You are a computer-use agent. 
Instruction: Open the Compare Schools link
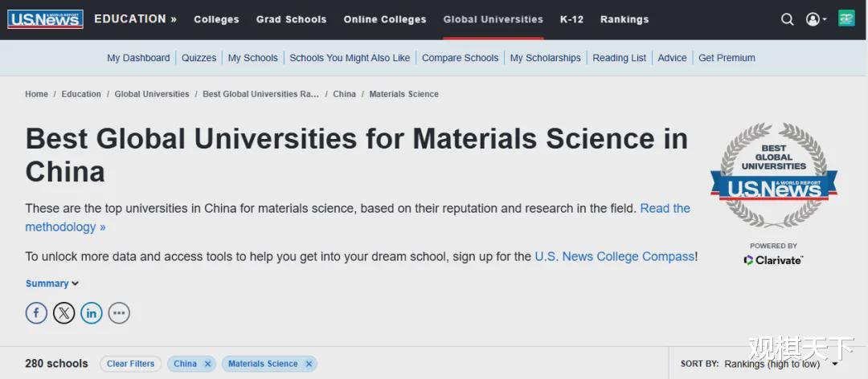tap(460, 58)
